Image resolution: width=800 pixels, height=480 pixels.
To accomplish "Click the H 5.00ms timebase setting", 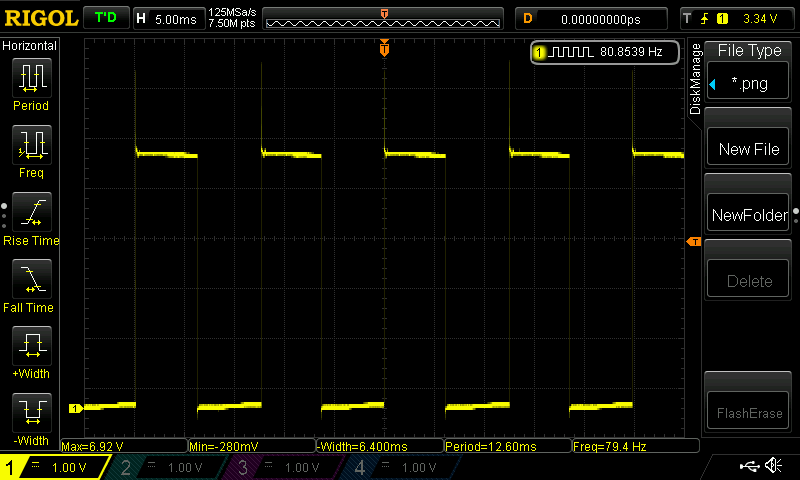I will click(169, 19).
